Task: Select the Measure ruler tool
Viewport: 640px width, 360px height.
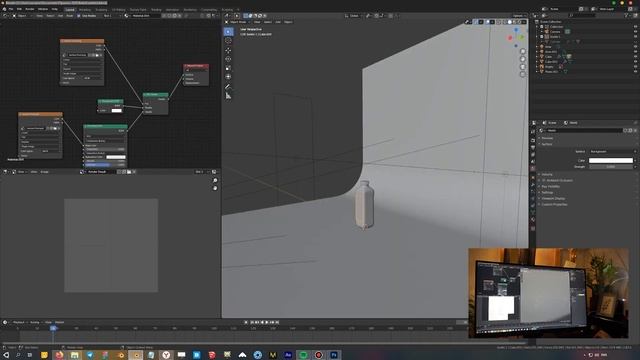Action: (x=229, y=96)
